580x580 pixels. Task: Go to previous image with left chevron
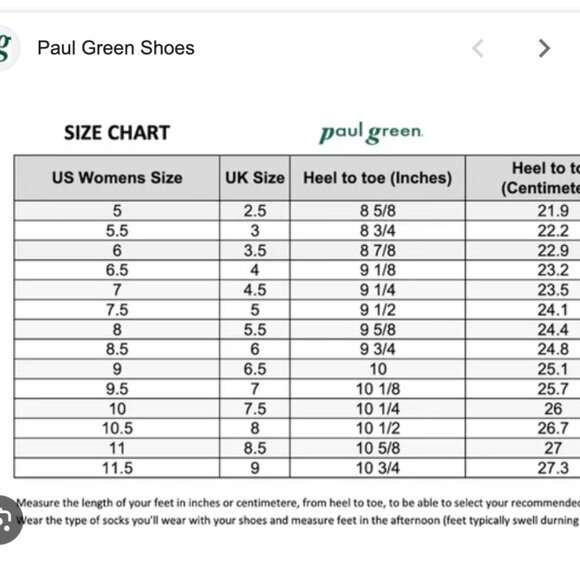pyautogui.click(x=478, y=48)
